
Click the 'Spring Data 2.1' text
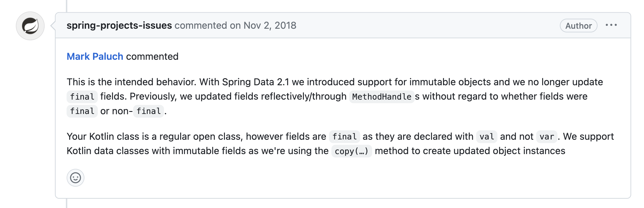[x=256, y=82]
